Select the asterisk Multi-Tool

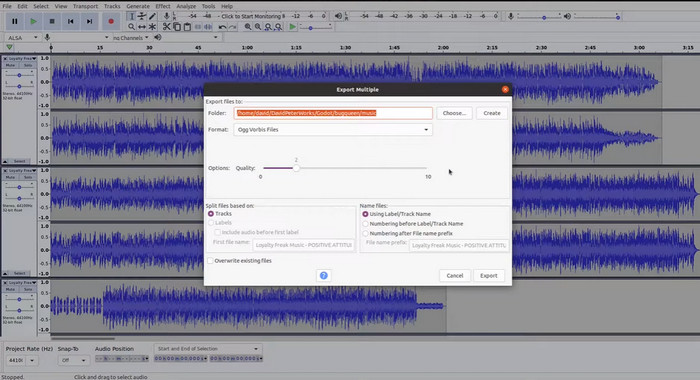point(152,27)
